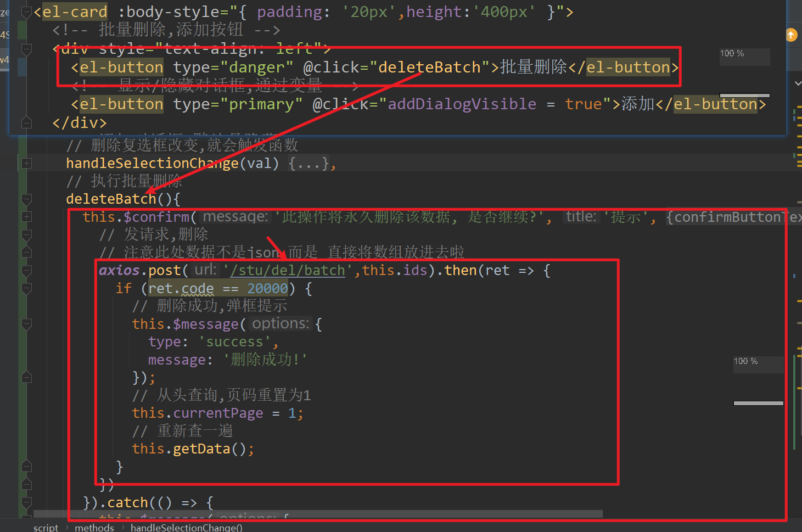Click the this.getData(); call

193,449
